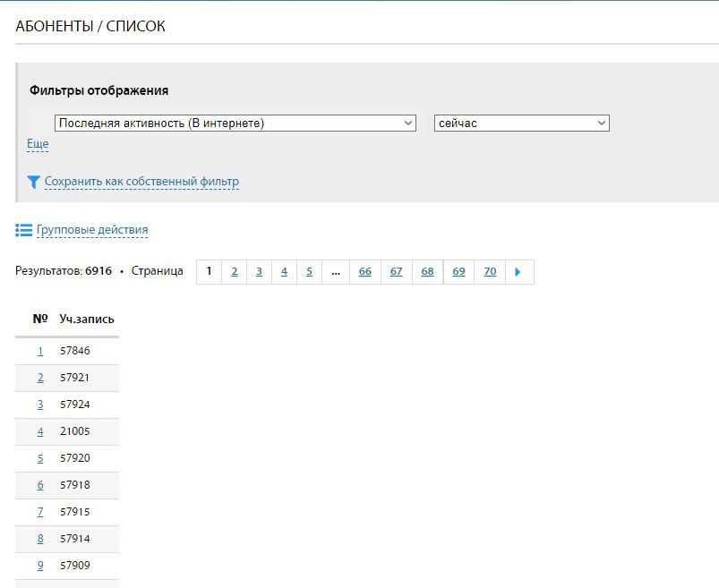Go to page 69
Image resolution: width=719 pixels, height=588 pixels.
pyautogui.click(x=458, y=272)
